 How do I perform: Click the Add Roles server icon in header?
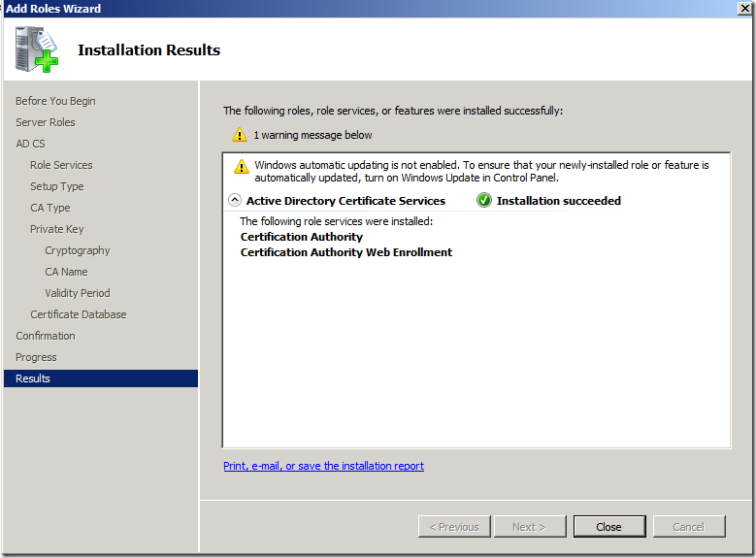click(37, 49)
